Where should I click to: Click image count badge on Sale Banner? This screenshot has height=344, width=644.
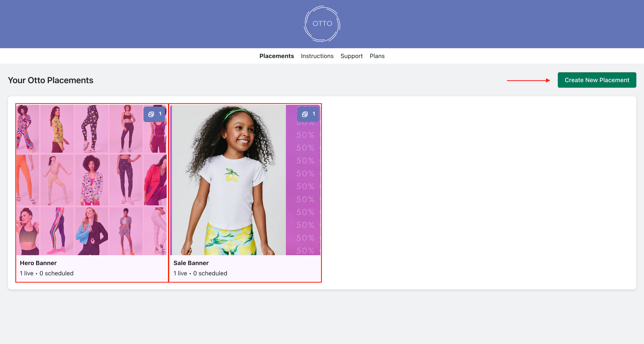[308, 114]
